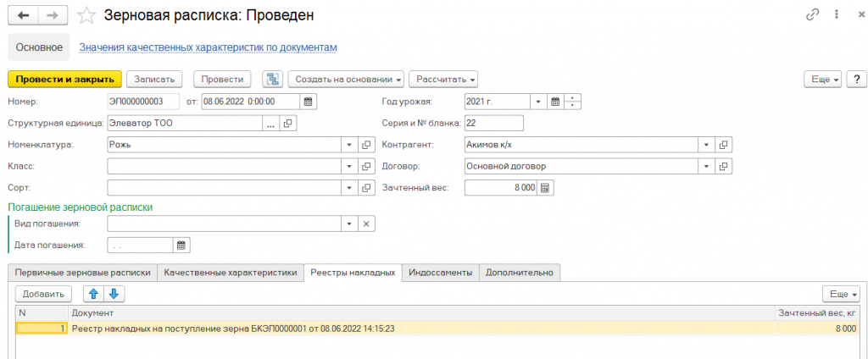Screen dimensions: 868x359
Task: Open document movements report icon
Action: (272, 79)
